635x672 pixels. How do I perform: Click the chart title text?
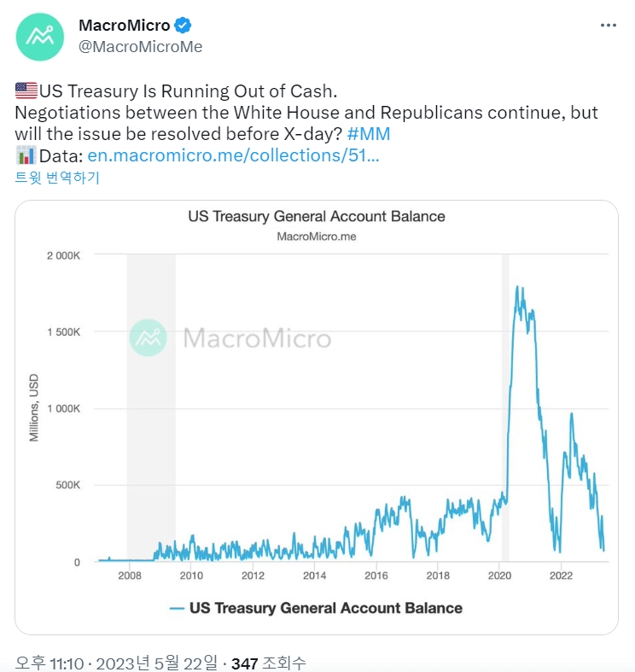(x=317, y=216)
